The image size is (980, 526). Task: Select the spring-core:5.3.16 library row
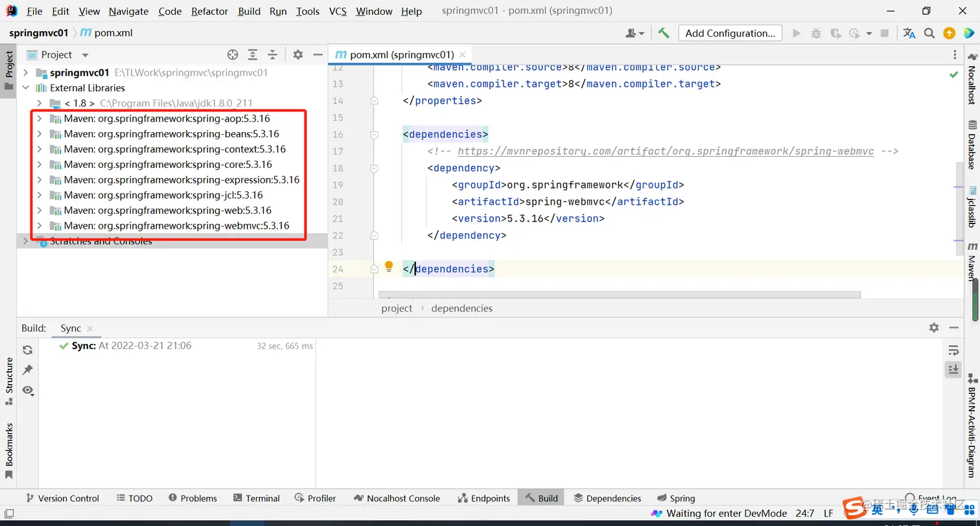tap(172, 165)
